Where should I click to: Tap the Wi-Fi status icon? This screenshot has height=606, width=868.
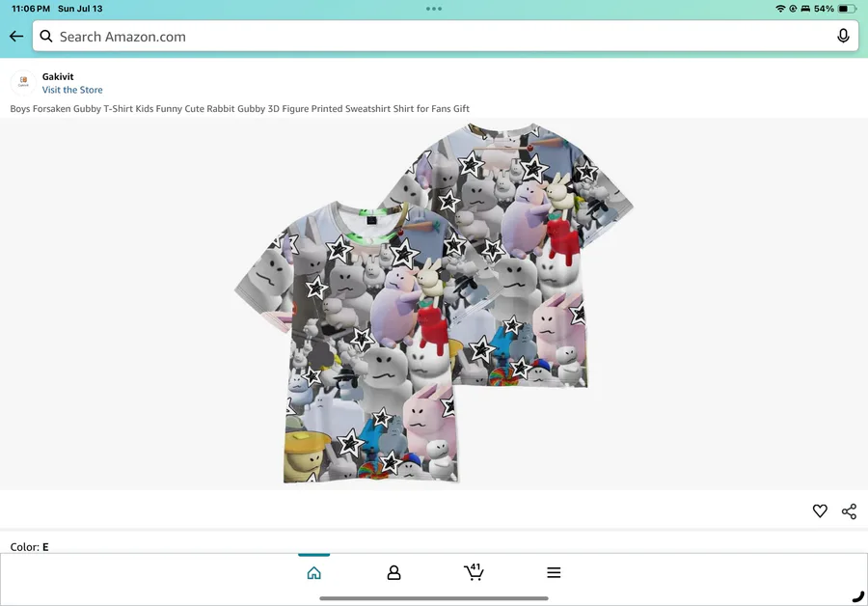[x=780, y=9]
